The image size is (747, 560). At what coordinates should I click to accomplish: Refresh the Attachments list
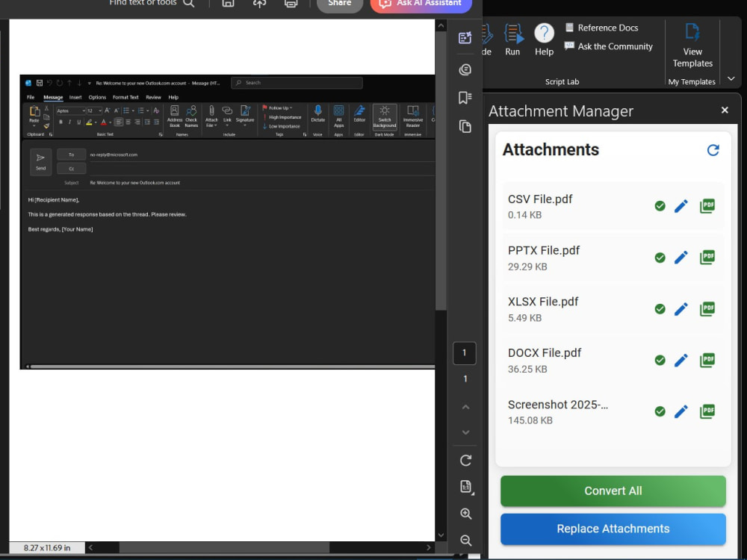coord(713,151)
